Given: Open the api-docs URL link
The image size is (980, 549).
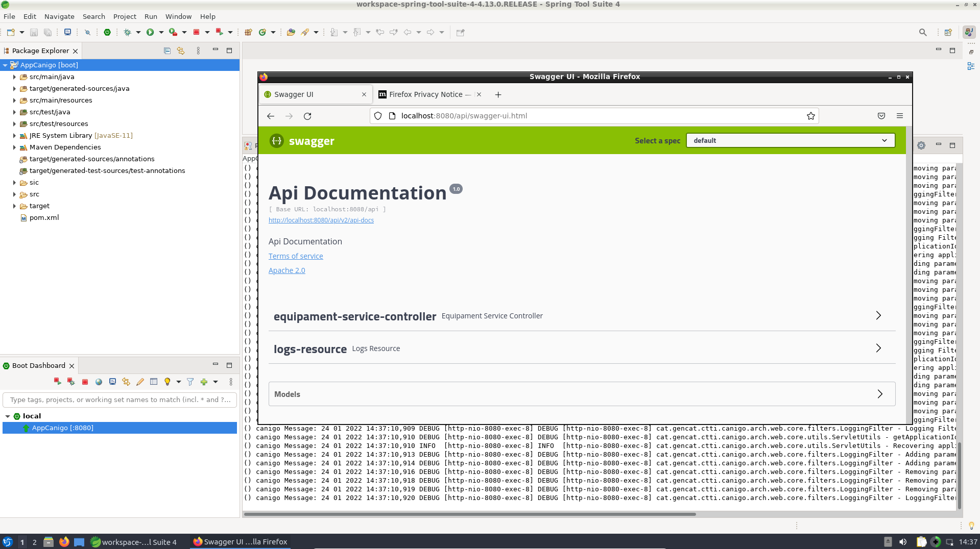Looking at the screenshot, I should 321,220.
